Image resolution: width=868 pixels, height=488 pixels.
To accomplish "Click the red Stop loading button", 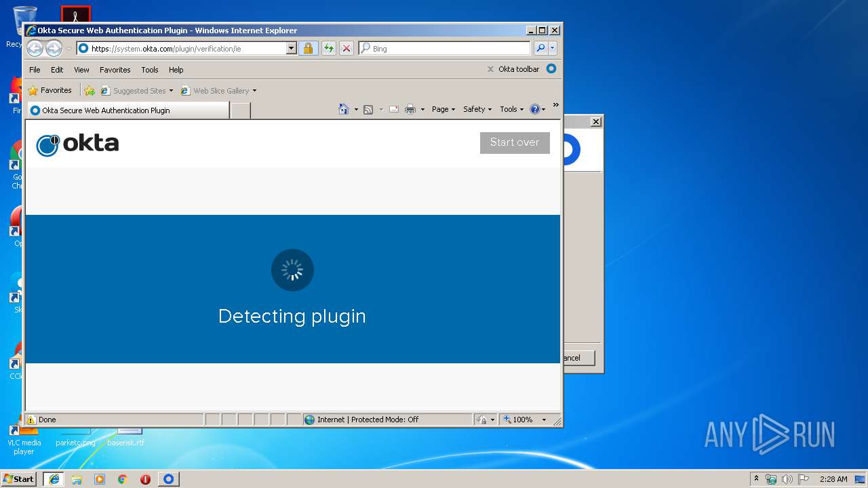I will tap(347, 48).
